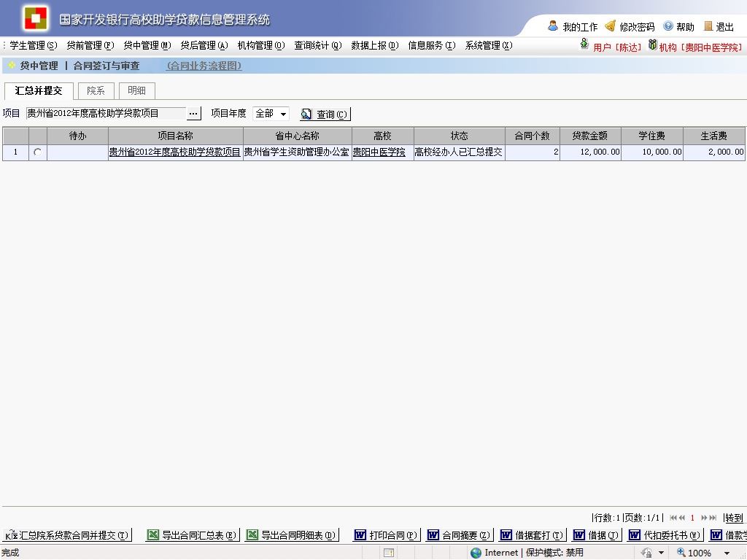This screenshot has width=747, height=560.
Task: Click the 待办 column header
Action: click(77, 136)
